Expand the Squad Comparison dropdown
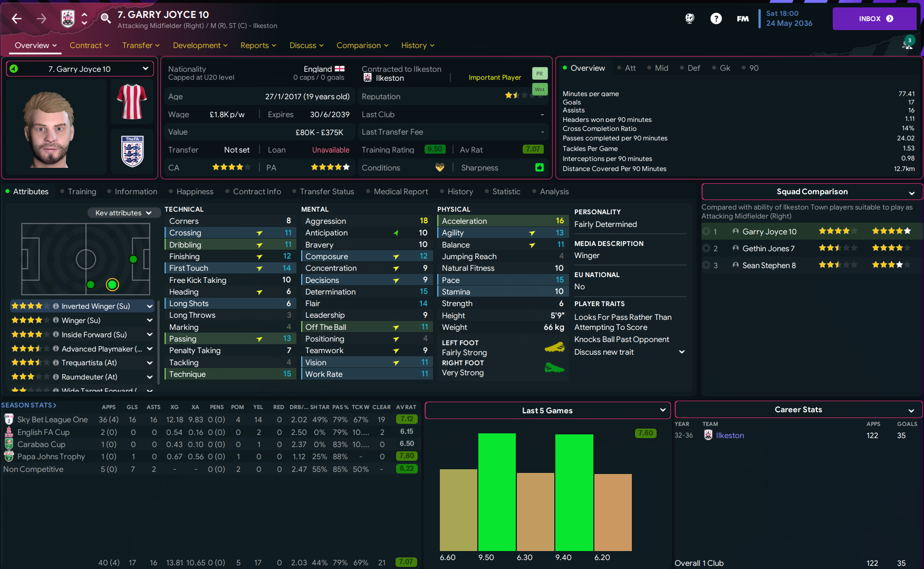924x569 pixels. [812, 192]
